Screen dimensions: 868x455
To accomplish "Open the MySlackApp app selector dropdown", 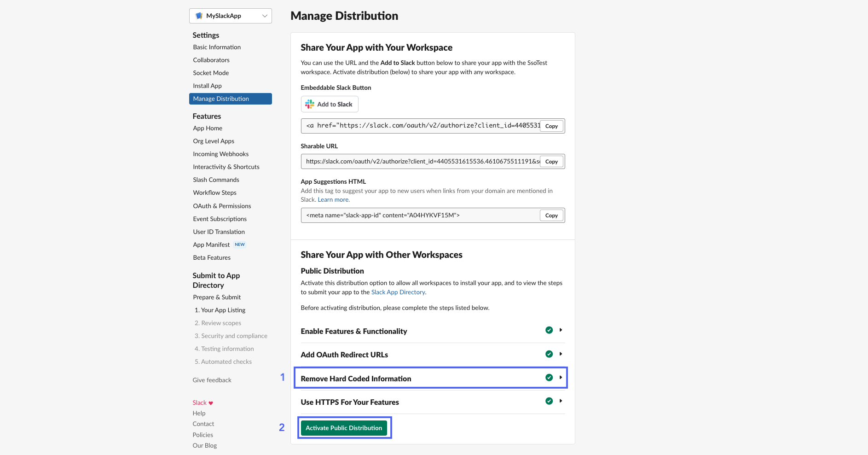I will [x=230, y=16].
